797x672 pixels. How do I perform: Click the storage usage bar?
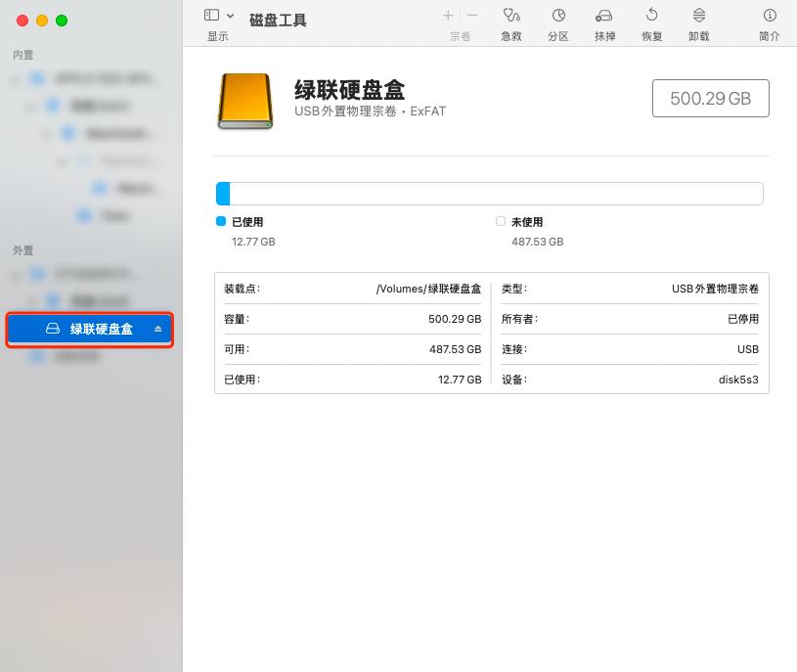pyautogui.click(x=489, y=193)
